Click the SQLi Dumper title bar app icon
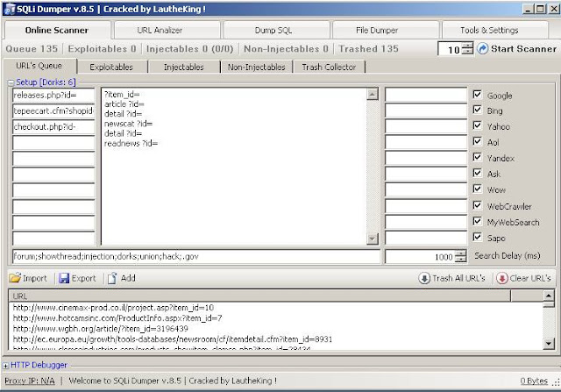 (x=10, y=9)
